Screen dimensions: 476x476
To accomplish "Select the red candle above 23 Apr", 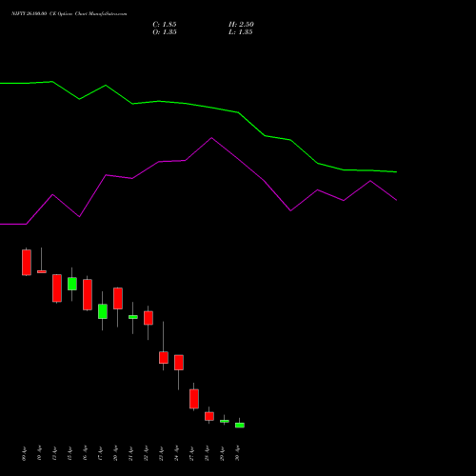I will tap(164, 358).
